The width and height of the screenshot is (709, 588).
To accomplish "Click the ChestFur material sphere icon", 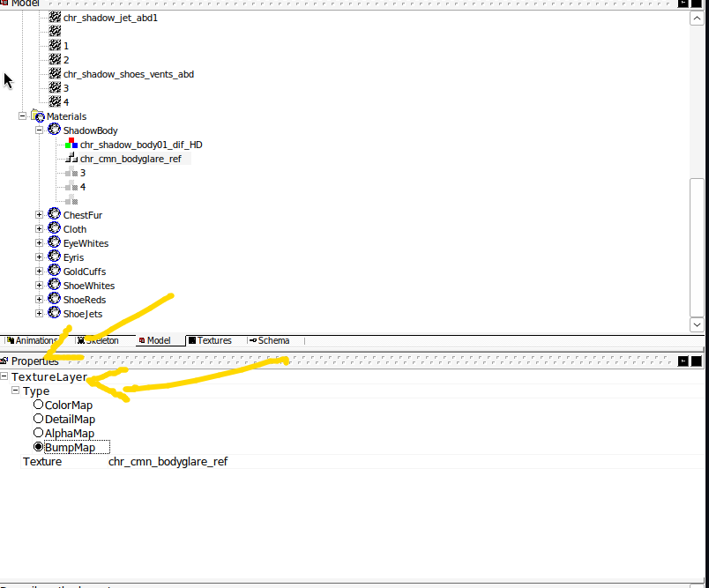I will click(55, 215).
